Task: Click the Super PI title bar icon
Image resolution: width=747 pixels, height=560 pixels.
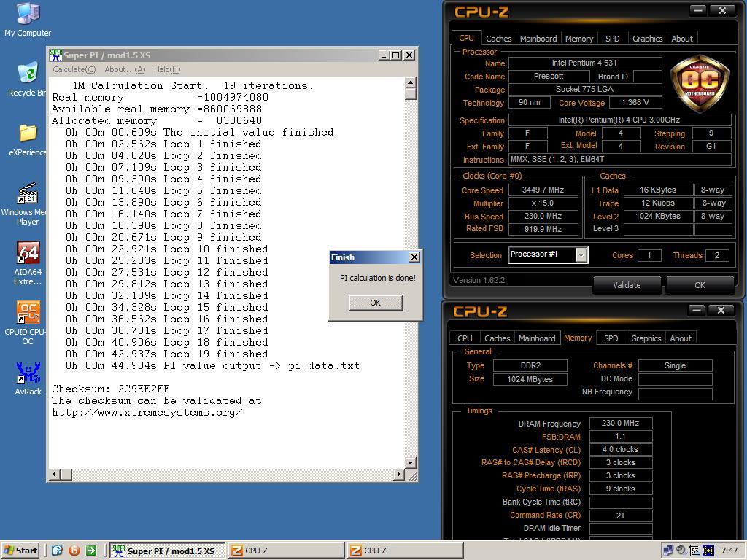Action: point(55,55)
